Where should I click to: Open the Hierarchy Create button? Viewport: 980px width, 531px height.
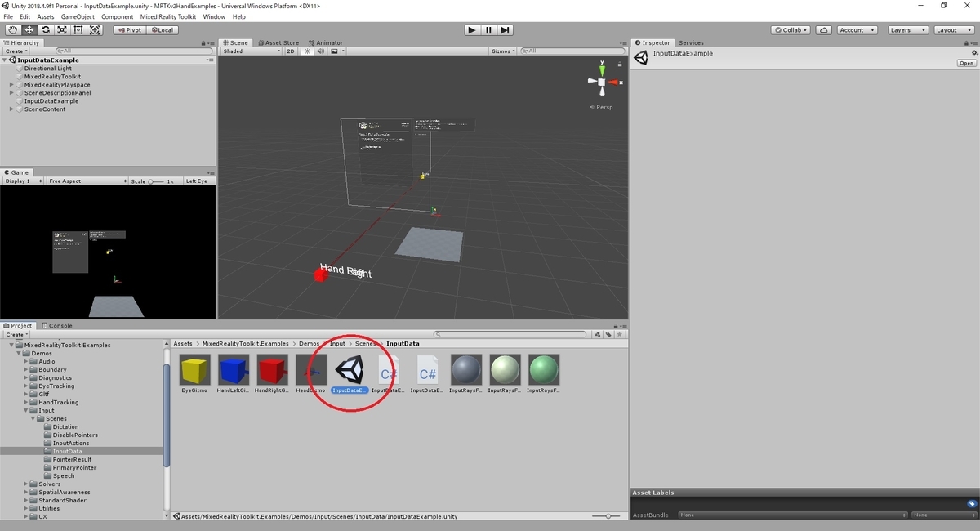click(16, 51)
